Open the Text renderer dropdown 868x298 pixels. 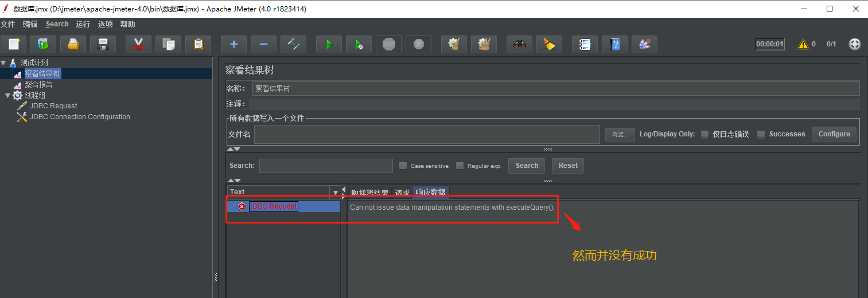336,193
